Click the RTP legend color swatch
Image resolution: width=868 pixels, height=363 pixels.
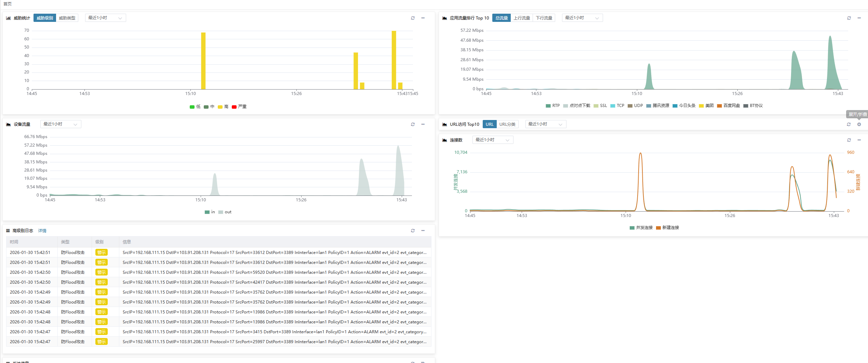(548, 106)
